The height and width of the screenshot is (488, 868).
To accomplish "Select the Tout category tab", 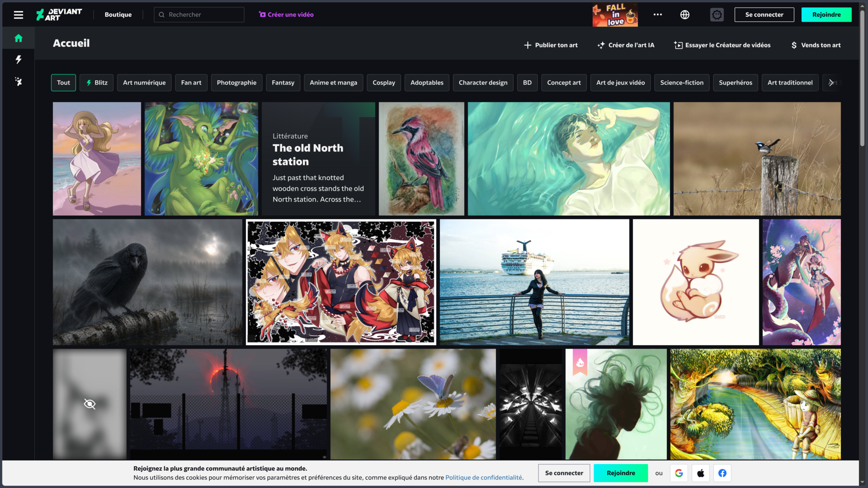I will coord(63,83).
